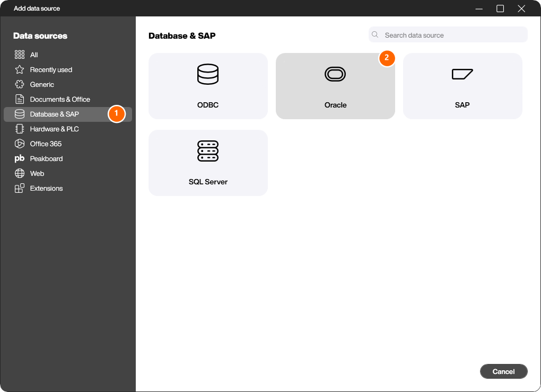Select the All category label
The height and width of the screenshot is (392, 541).
pyautogui.click(x=34, y=55)
